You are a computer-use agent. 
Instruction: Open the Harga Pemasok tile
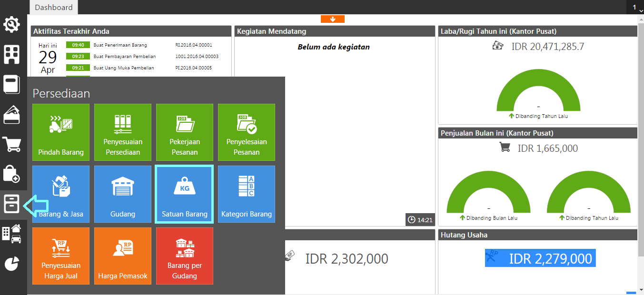[x=123, y=256]
